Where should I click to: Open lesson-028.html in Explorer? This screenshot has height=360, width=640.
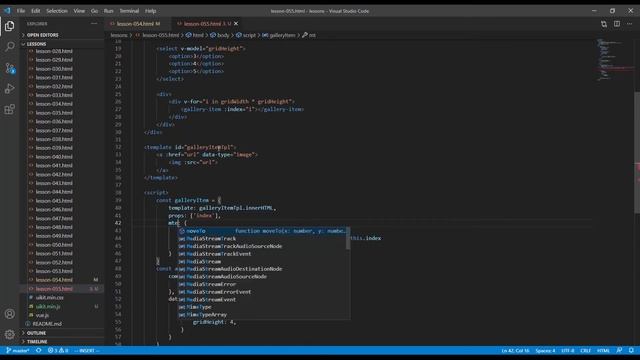click(x=54, y=51)
